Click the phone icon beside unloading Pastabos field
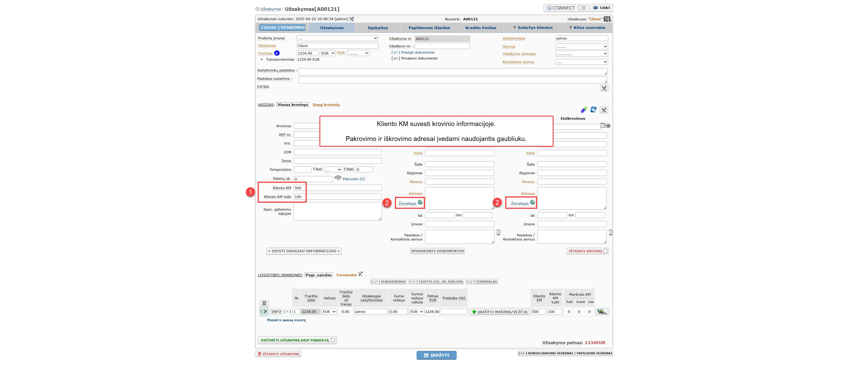Image resolution: width=868 pixels, height=369 pixels. pyautogui.click(x=611, y=233)
